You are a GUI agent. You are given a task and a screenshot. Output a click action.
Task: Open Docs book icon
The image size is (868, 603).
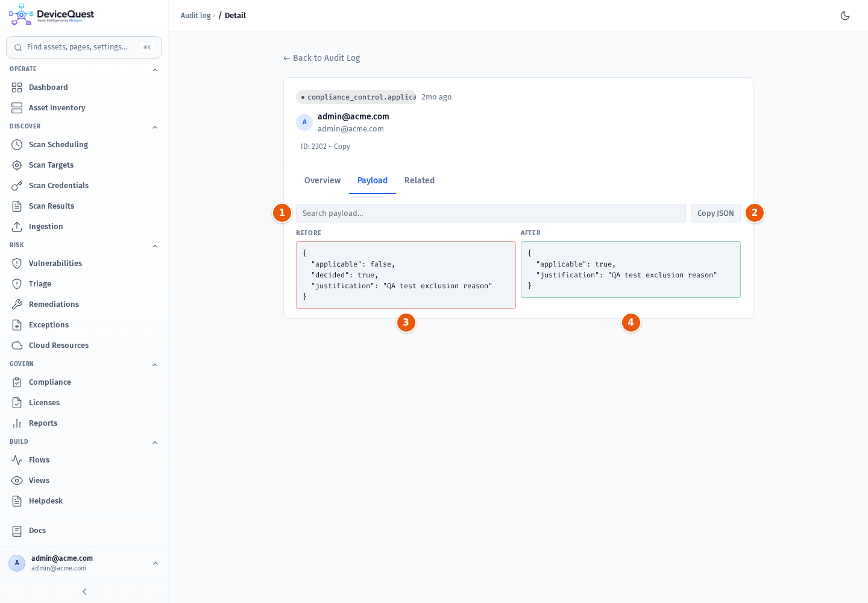point(17,531)
